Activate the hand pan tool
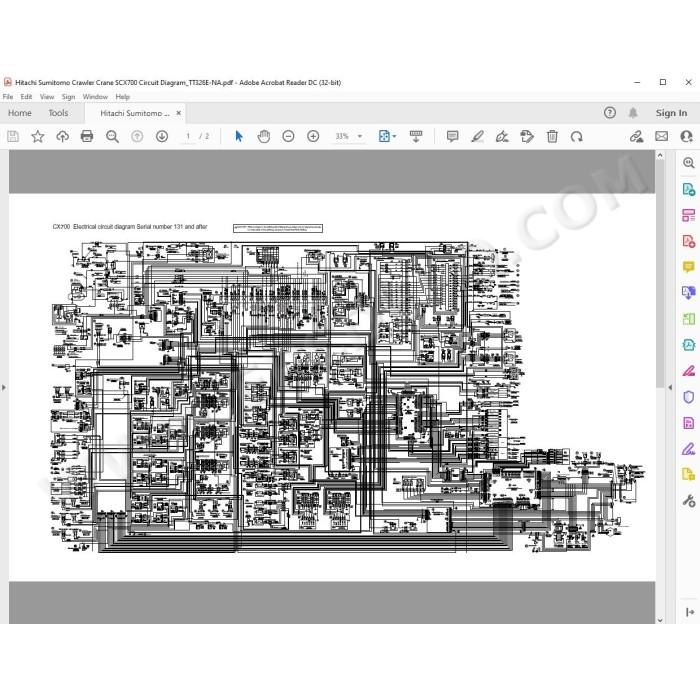This screenshot has height=700, width=700. (264, 136)
